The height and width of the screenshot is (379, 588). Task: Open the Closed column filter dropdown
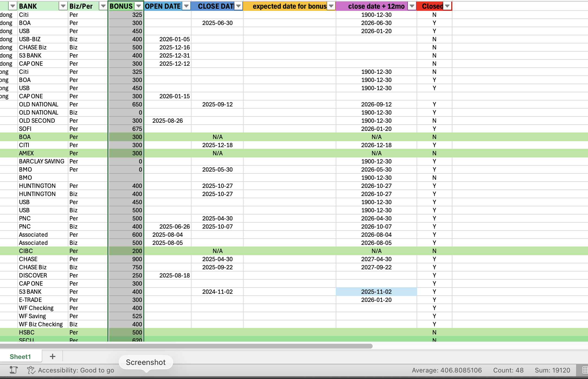tap(447, 6)
